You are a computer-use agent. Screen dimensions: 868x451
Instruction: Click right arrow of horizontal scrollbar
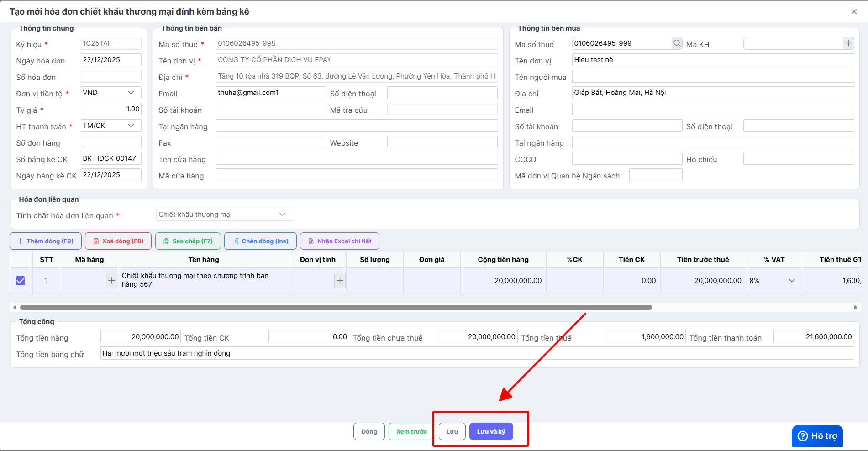point(856,308)
